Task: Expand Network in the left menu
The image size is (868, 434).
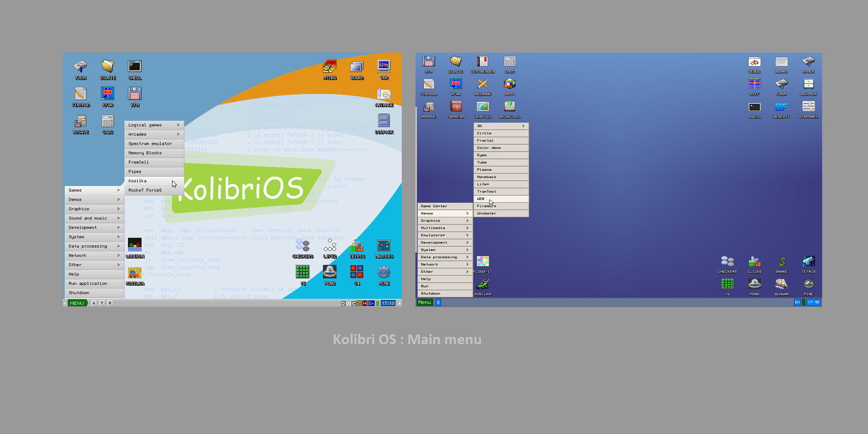Action: (x=95, y=256)
